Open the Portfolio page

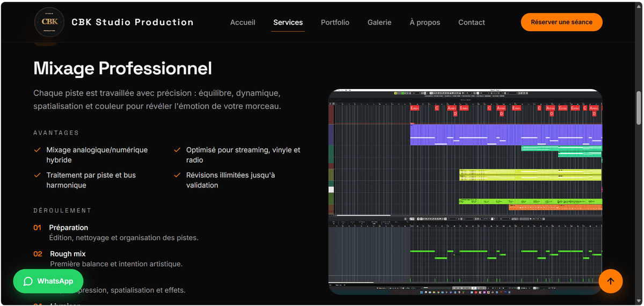[335, 23]
